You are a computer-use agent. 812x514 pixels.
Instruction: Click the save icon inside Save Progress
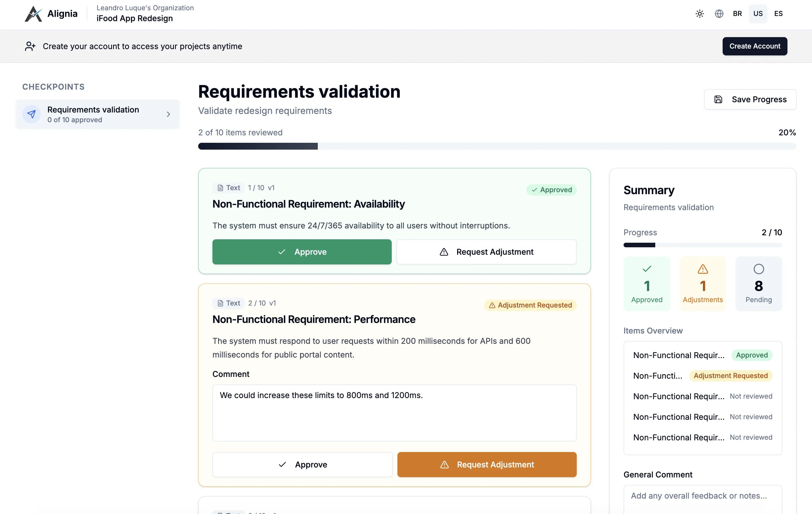(718, 99)
